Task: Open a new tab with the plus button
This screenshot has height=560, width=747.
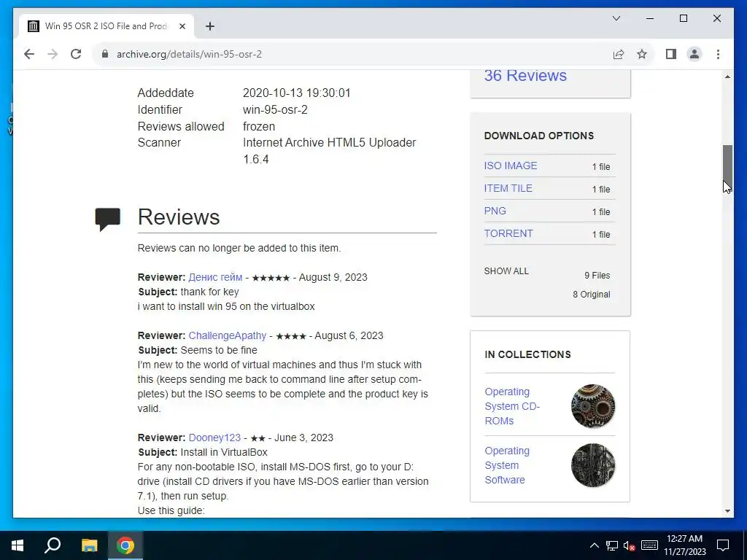Action: pos(210,26)
